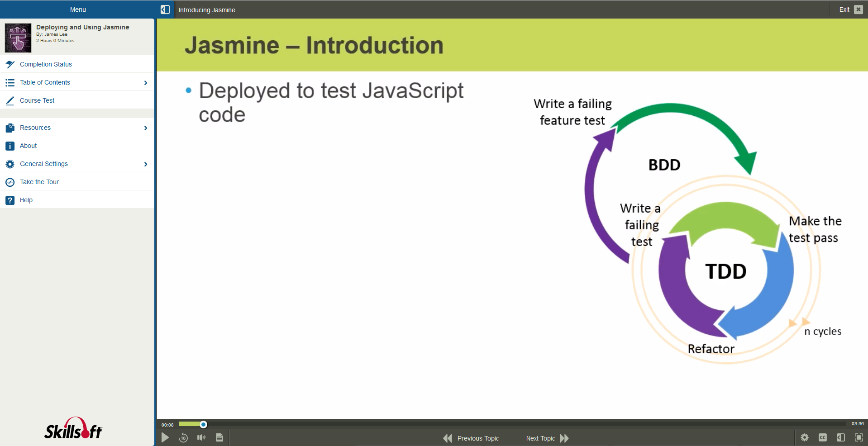Start the Take the Tour guide

39,182
